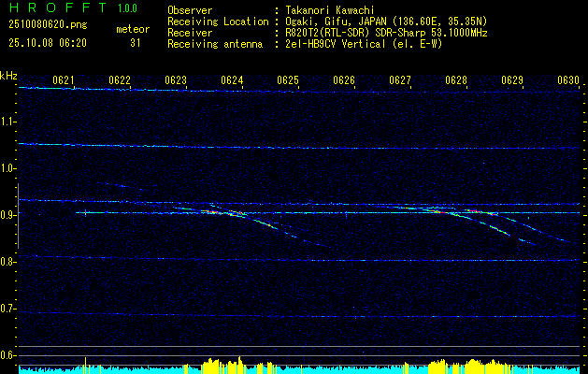Image resolution: width=588 pixels, height=374 pixels.
Task: Click the gray vertical bar beside 0.9 label
Action: pyautogui.click(x=18, y=216)
